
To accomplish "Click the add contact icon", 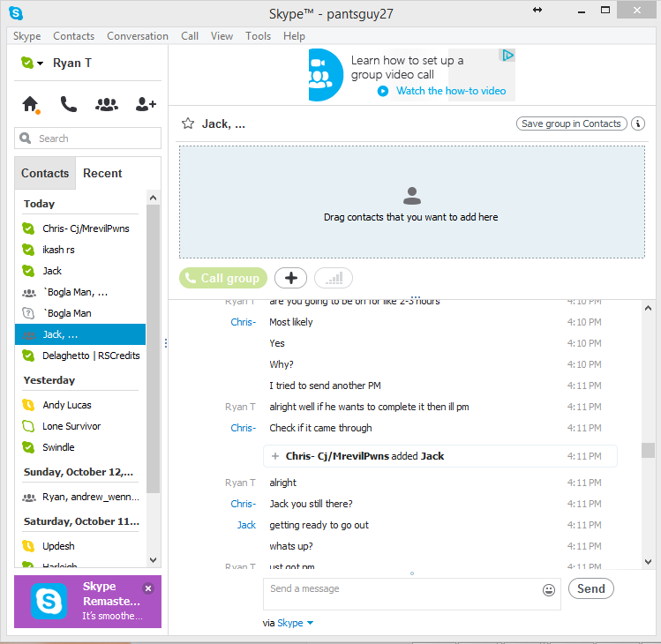I will pyautogui.click(x=146, y=104).
